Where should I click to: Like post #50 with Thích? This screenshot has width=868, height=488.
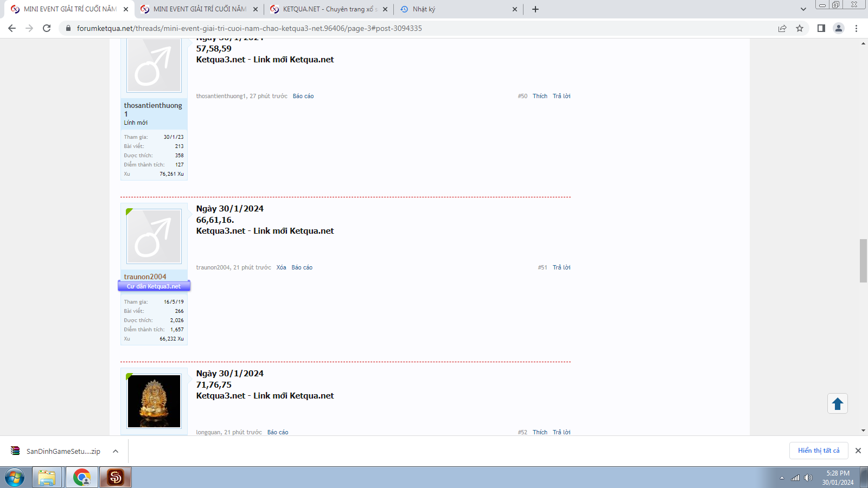coord(540,96)
